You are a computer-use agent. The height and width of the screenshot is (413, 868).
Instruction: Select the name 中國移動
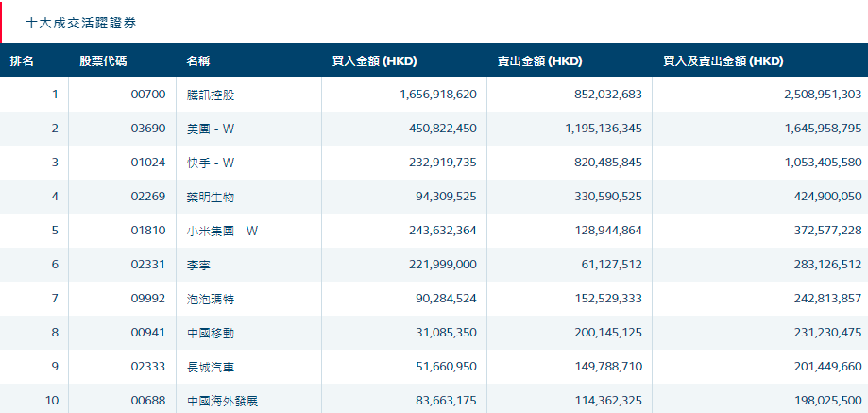click(211, 333)
